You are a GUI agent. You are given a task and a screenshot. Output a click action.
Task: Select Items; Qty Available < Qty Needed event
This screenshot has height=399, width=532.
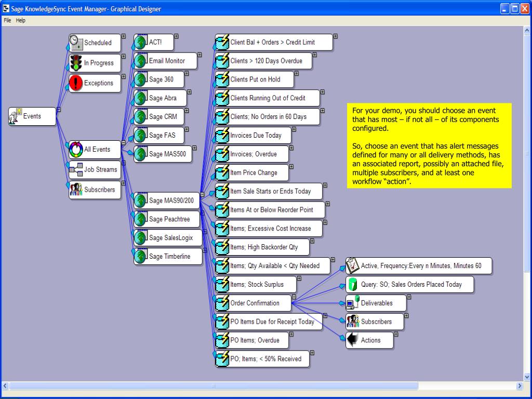[x=272, y=266]
